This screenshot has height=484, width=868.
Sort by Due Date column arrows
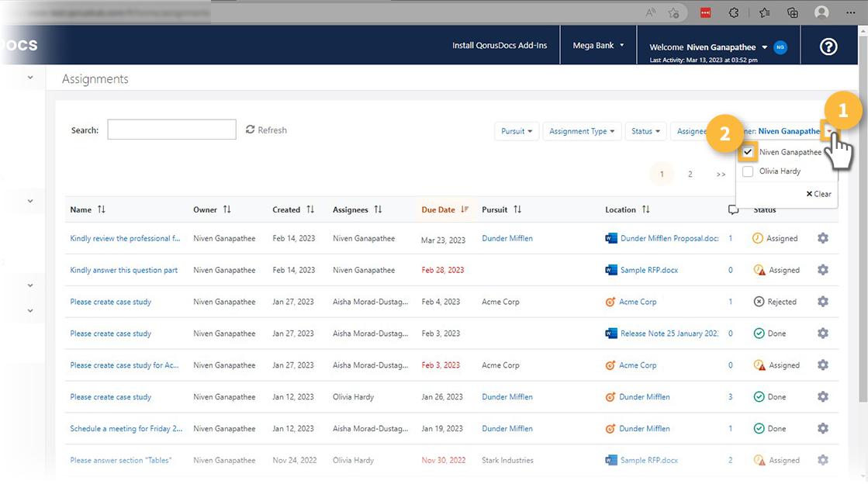coord(465,209)
